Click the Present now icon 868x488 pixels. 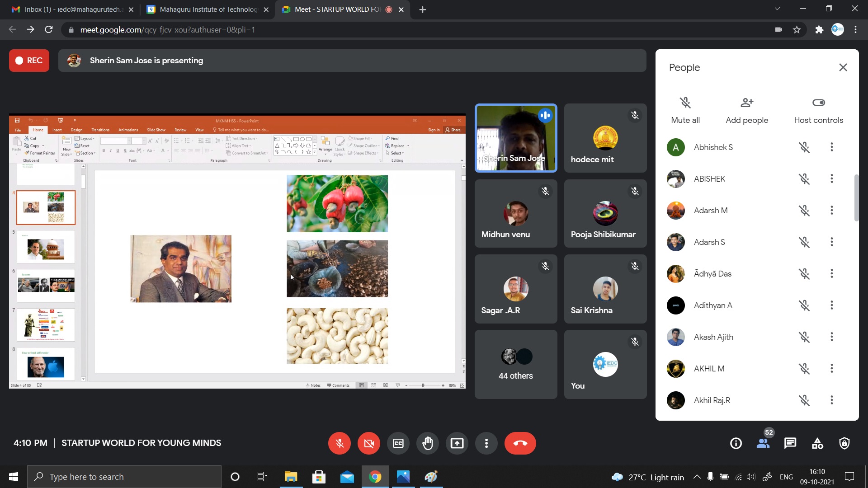457,443
